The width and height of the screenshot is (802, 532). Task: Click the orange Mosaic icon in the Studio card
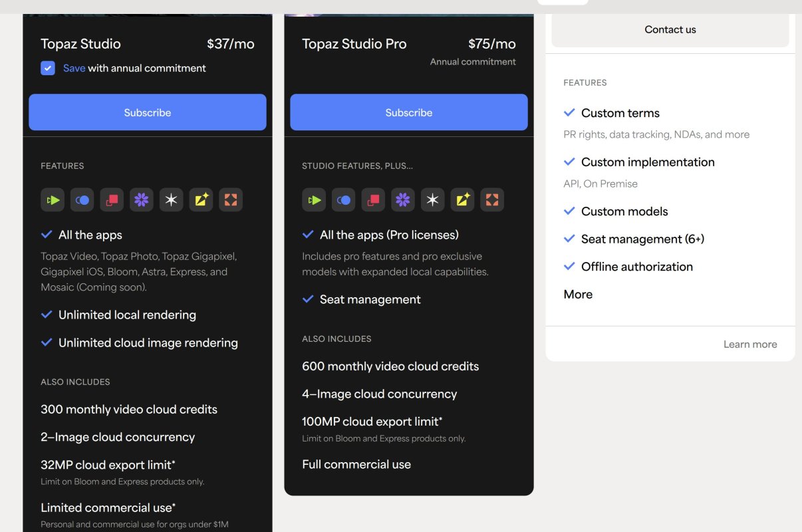pyautogui.click(x=231, y=199)
